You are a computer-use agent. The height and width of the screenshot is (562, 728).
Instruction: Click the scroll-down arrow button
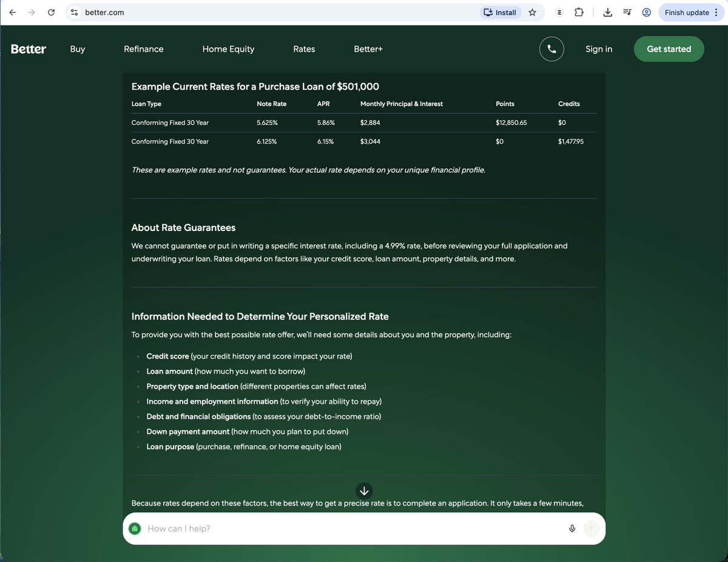tap(364, 490)
